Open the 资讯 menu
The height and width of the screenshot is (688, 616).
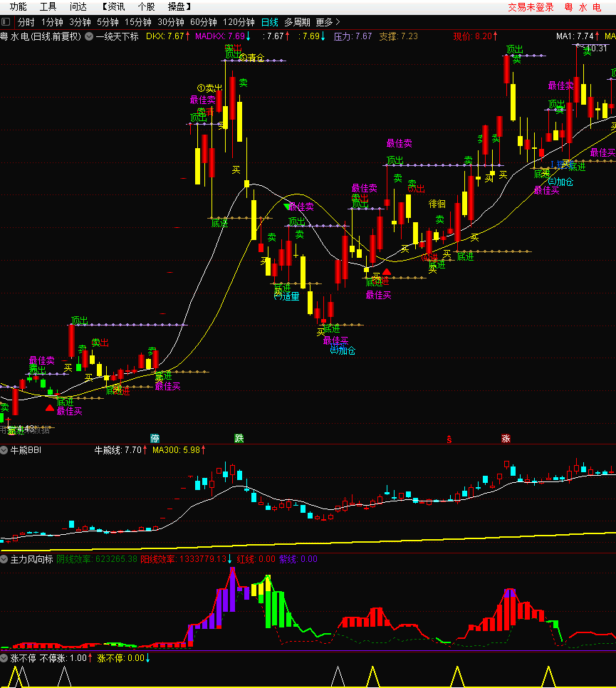click(113, 6)
